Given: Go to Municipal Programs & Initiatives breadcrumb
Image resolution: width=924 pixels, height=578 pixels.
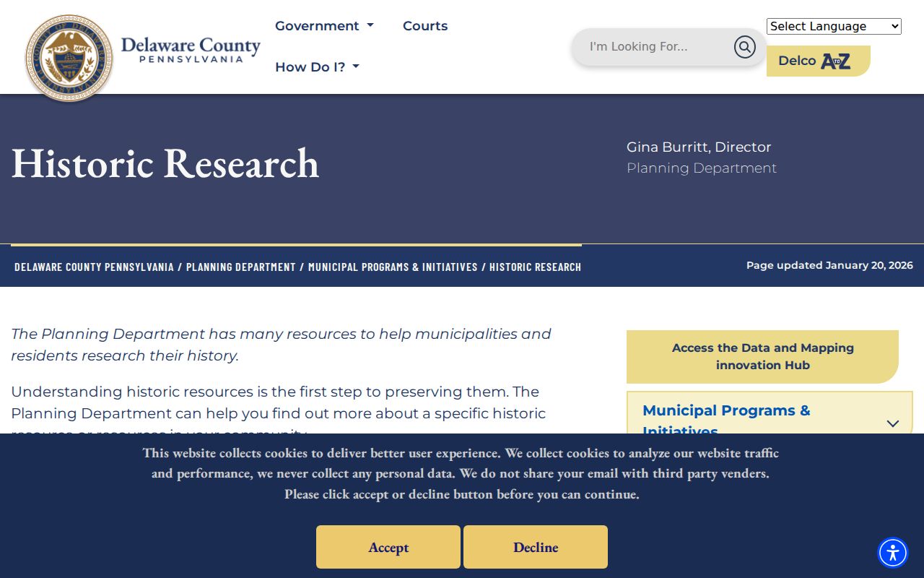Looking at the screenshot, I should [x=393, y=267].
